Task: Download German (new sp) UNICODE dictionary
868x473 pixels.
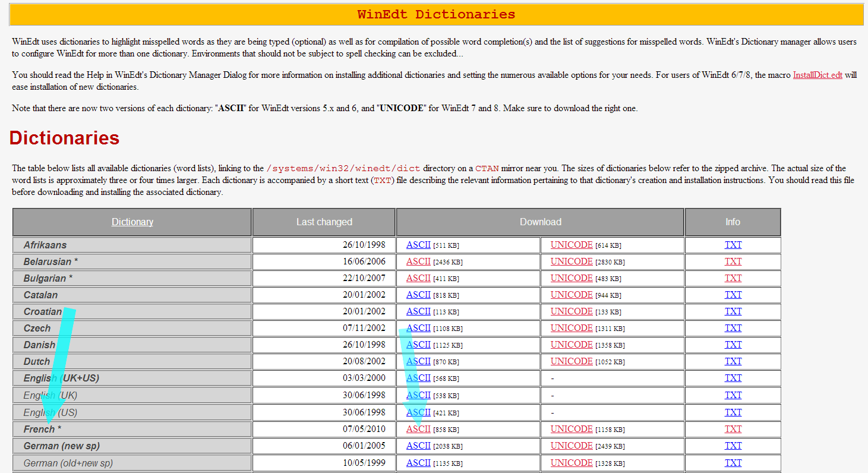Action: pos(572,446)
